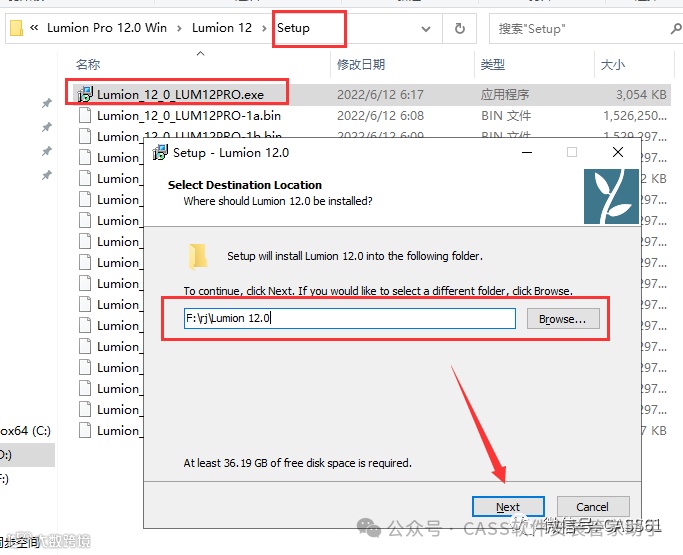
Task: Click the Cancel button in Setup wizard
Action: coord(592,507)
